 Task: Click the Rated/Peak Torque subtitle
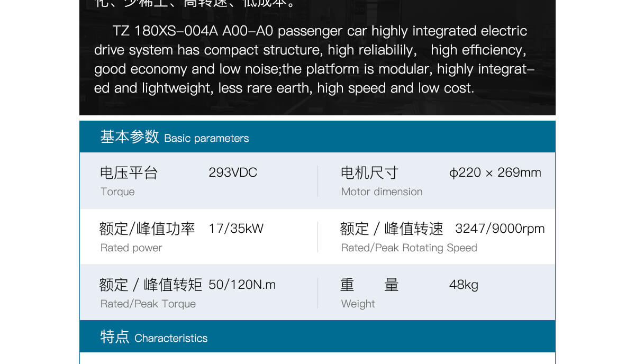tap(148, 304)
